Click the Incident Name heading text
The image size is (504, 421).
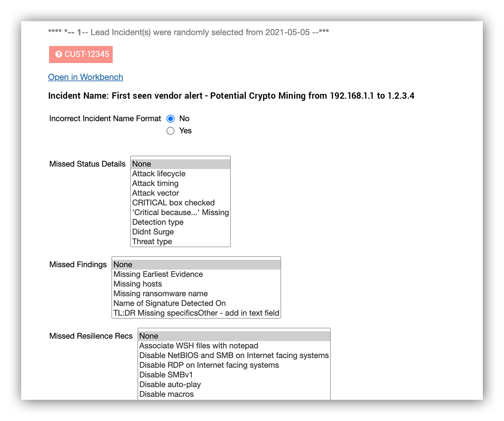231,96
